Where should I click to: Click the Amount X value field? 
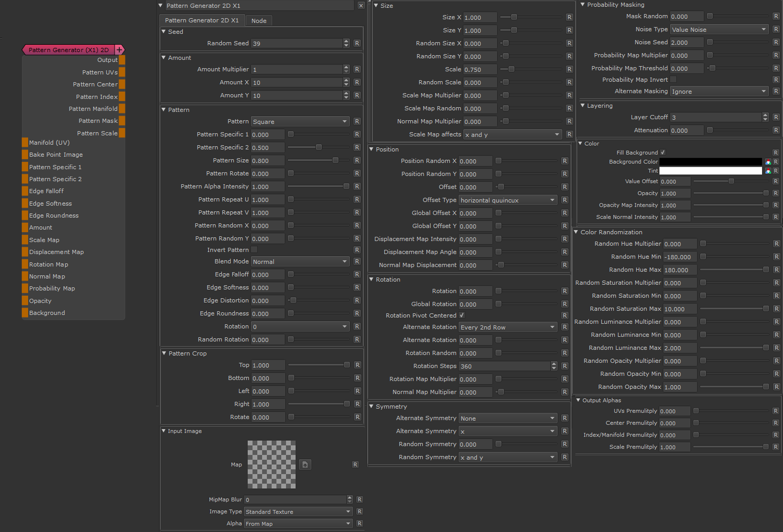tap(297, 82)
